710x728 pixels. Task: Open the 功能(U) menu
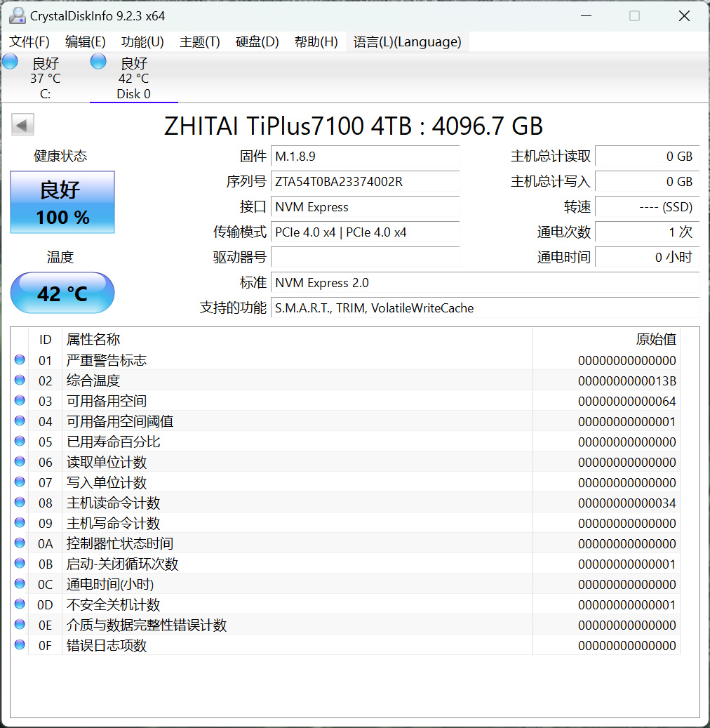[142, 42]
